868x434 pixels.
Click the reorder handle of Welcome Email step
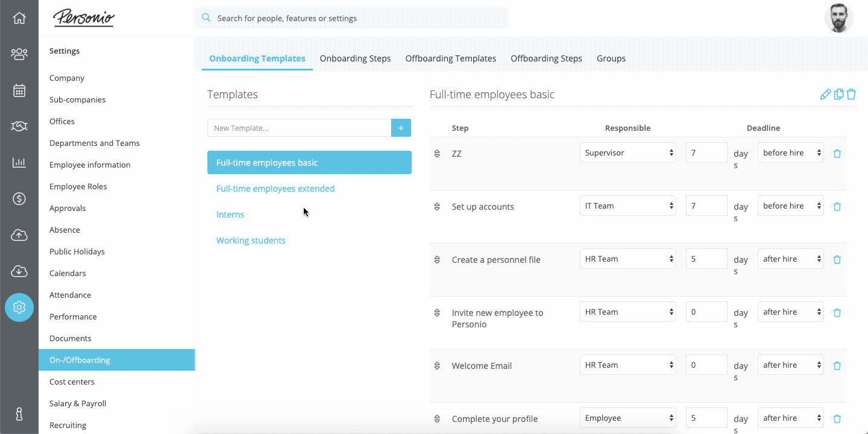(x=437, y=366)
